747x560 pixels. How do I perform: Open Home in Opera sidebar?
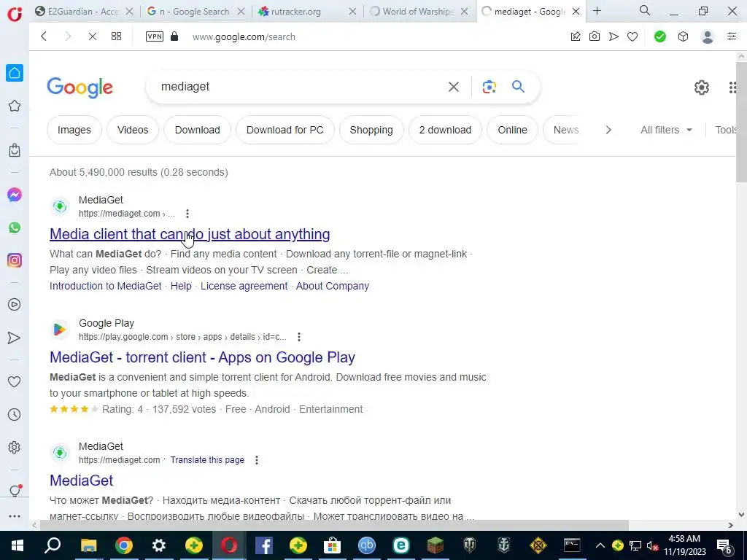[x=15, y=73]
